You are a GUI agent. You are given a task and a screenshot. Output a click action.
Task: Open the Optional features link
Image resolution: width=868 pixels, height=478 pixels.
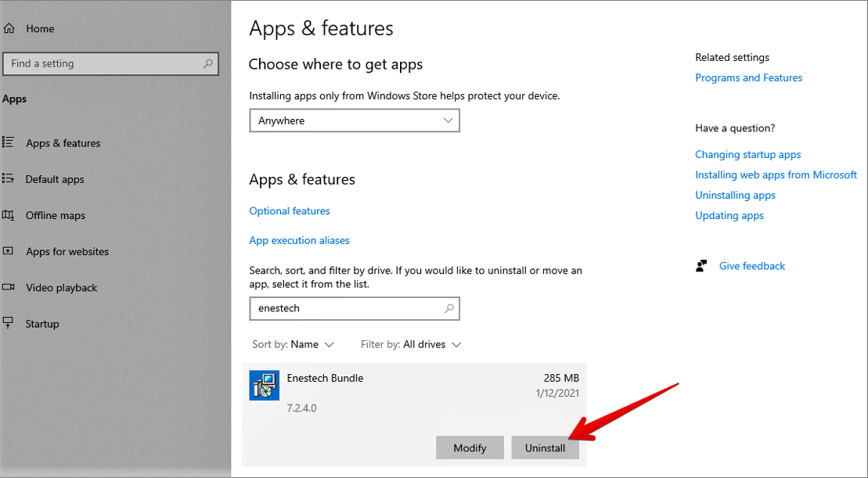tap(290, 210)
